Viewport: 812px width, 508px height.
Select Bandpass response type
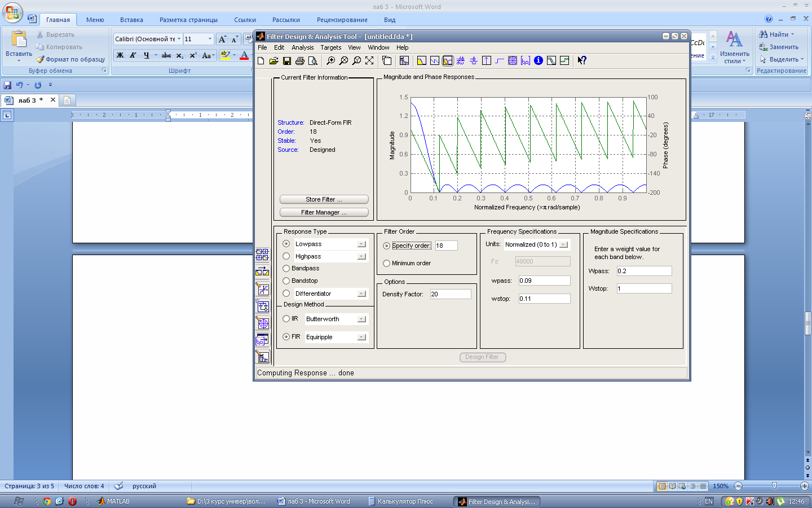[x=286, y=268]
